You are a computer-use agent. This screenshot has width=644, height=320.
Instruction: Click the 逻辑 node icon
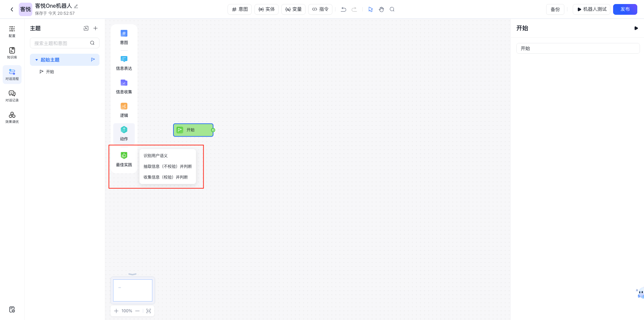pyautogui.click(x=124, y=106)
